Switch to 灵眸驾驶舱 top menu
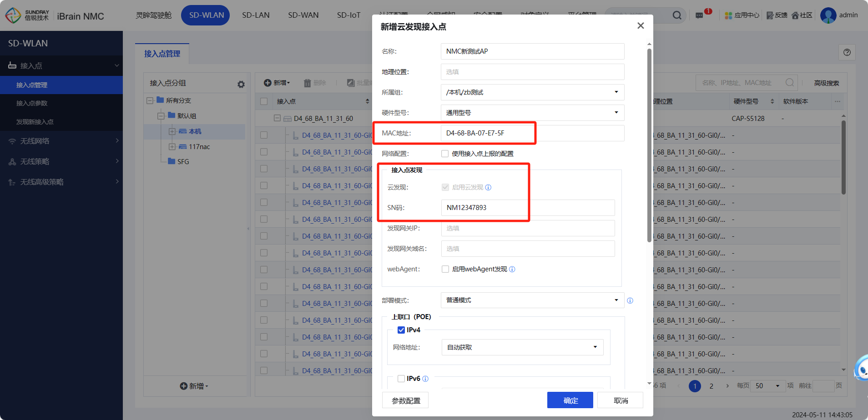 coord(154,15)
